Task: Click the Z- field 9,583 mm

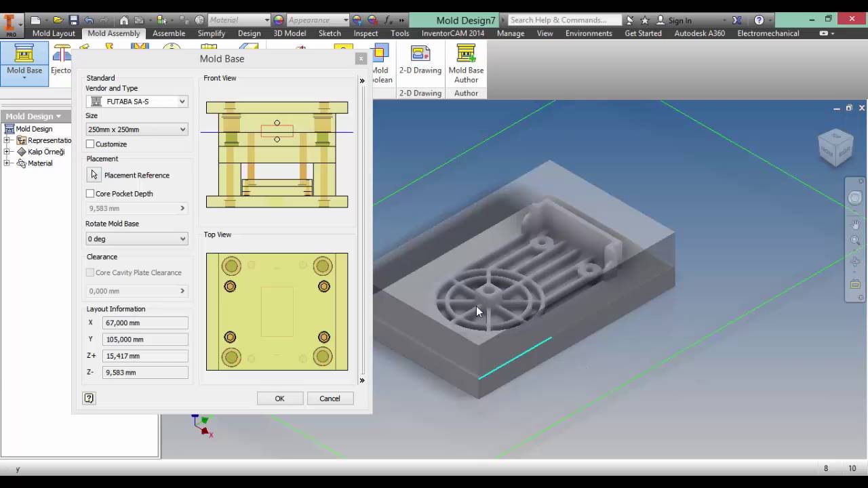Action: (x=145, y=372)
